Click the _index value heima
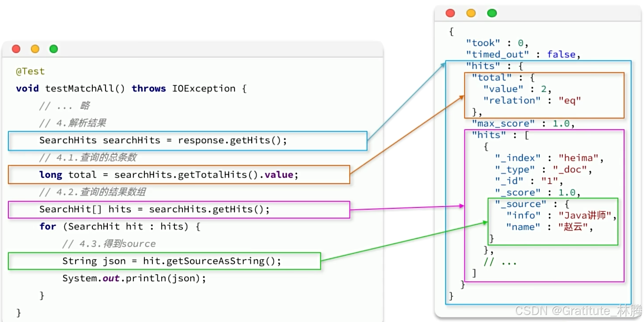 [x=582, y=157]
